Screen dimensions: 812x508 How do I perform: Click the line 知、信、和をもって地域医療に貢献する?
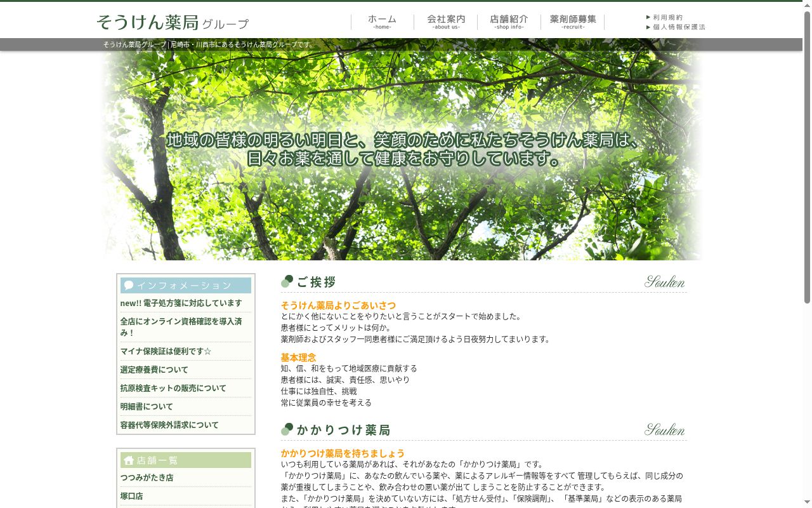349,368
